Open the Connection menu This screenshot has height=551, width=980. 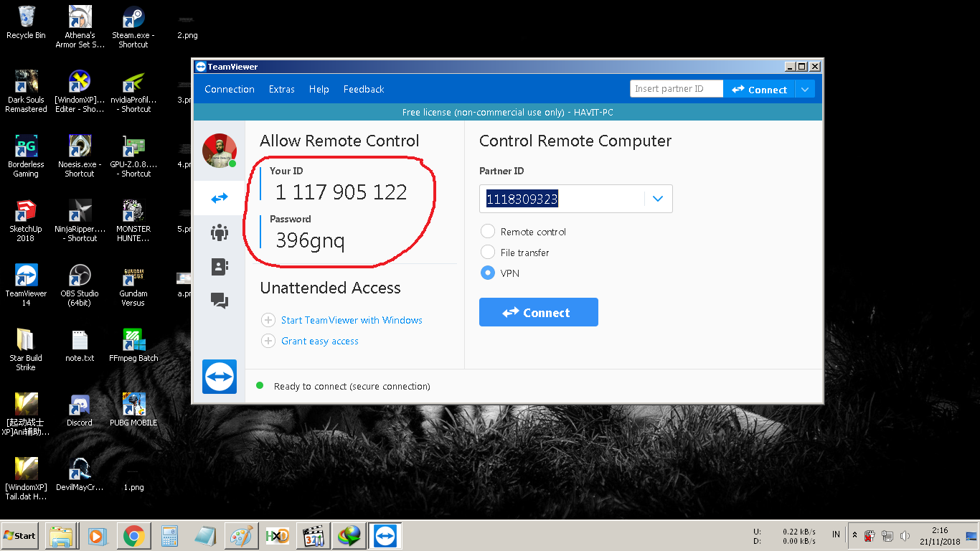[x=230, y=89]
